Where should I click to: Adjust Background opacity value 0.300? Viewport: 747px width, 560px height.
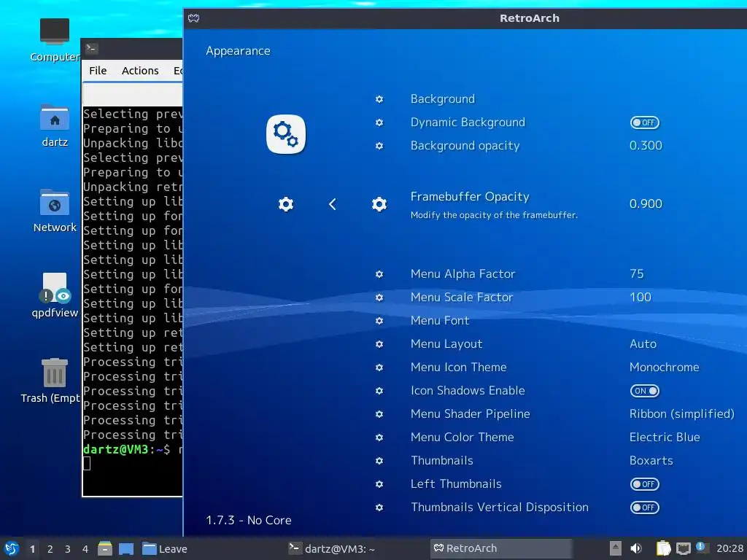(646, 145)
